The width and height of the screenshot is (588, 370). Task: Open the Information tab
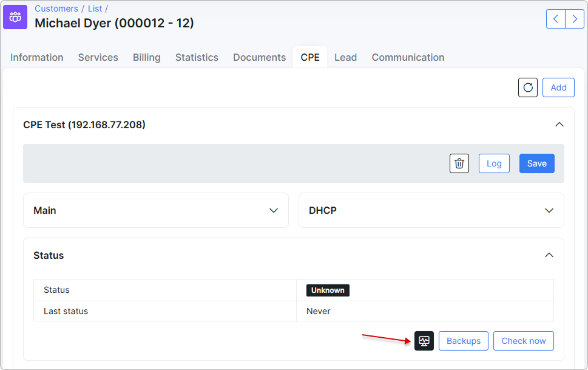pos(37,58)
